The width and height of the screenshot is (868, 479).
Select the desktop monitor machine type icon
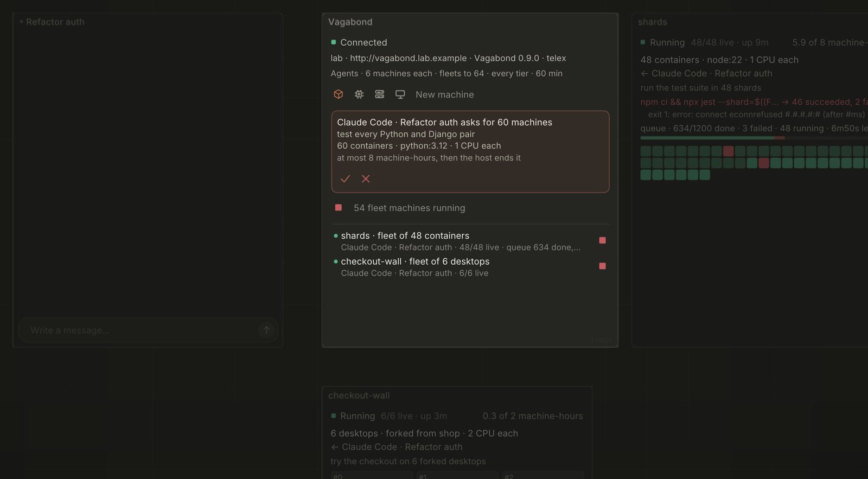[400, 94]
